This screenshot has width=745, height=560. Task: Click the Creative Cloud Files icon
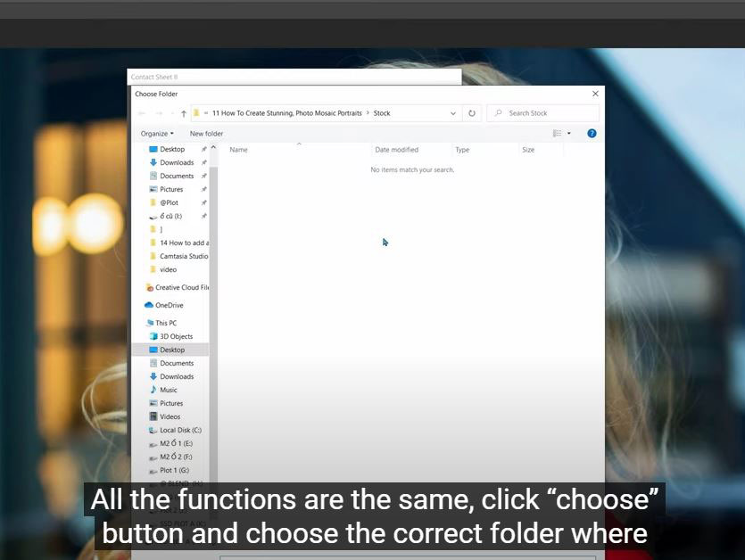150,287
